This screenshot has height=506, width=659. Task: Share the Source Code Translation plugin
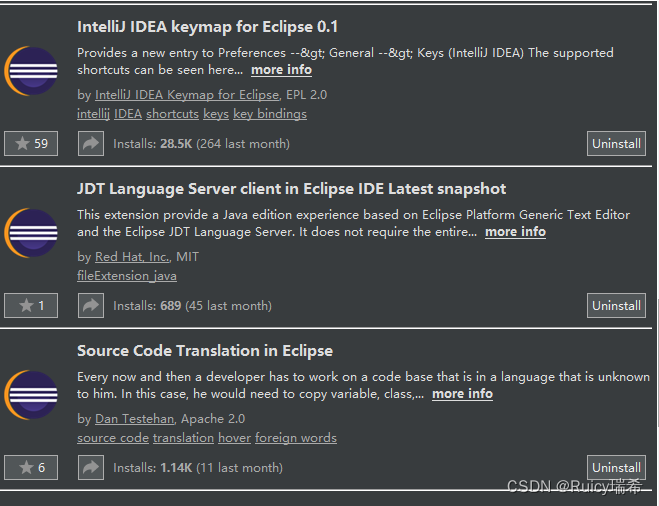[91, 467]
